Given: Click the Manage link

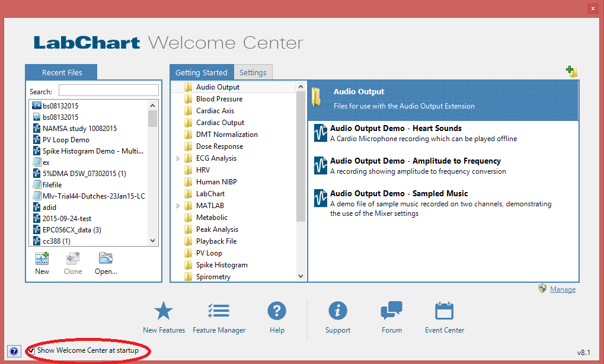Looking at the screenshot, I should coord(563,289).
